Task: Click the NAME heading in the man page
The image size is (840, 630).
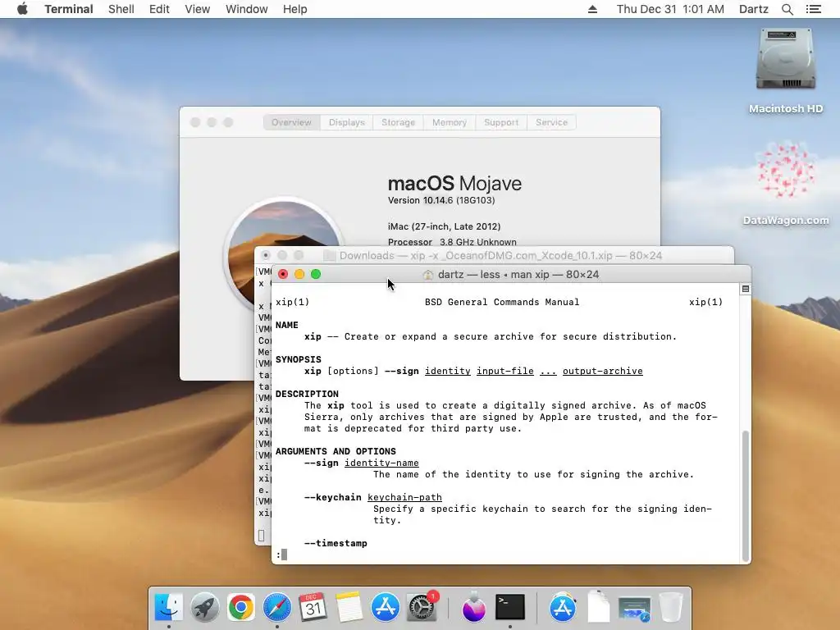Action: click(x=286, y=325)
